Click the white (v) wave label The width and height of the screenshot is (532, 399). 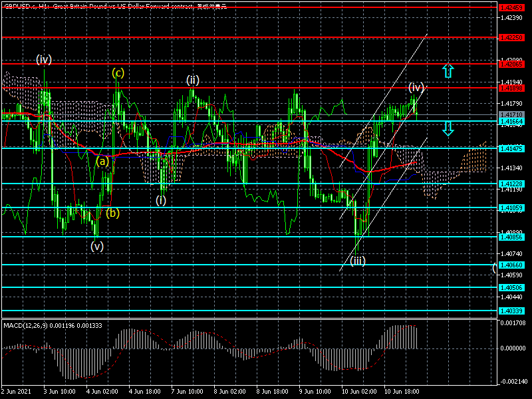tap(97, 246)
